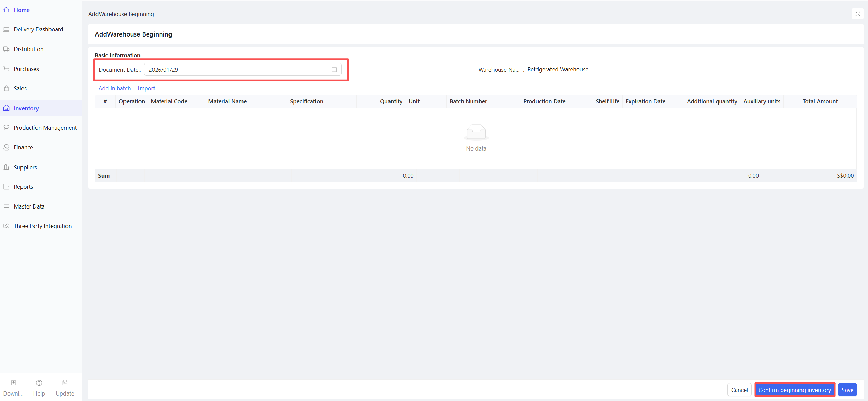The height and width of the screenshot is (401, 868).
Task: Click the Purchases cart icon
Action: click(x=6, y=69)
